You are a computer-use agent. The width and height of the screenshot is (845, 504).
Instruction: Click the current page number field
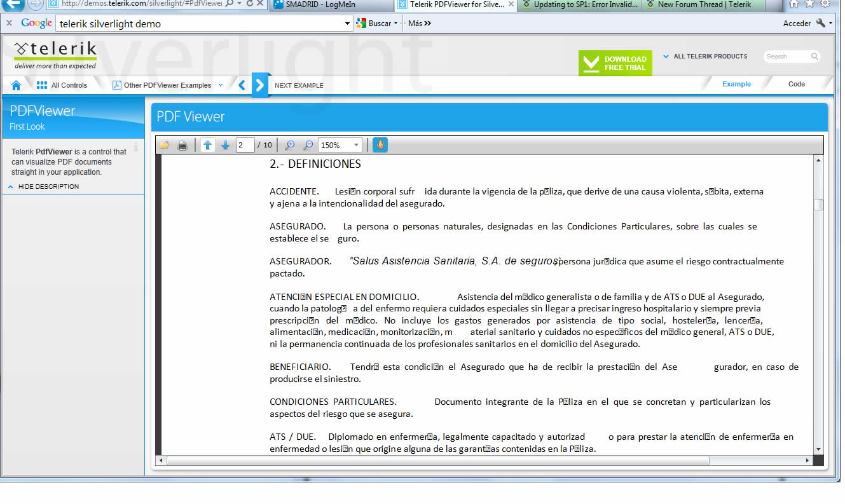245,145
